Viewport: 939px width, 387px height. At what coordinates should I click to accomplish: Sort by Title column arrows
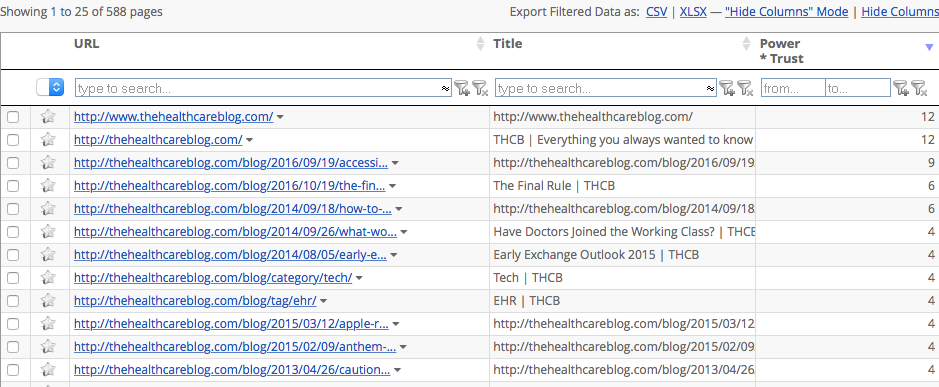746,44
